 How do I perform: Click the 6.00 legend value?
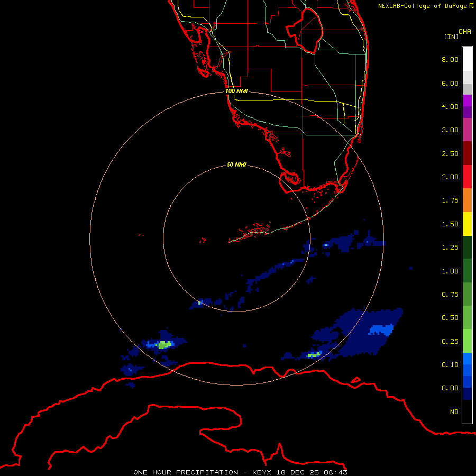click(450, 83)
